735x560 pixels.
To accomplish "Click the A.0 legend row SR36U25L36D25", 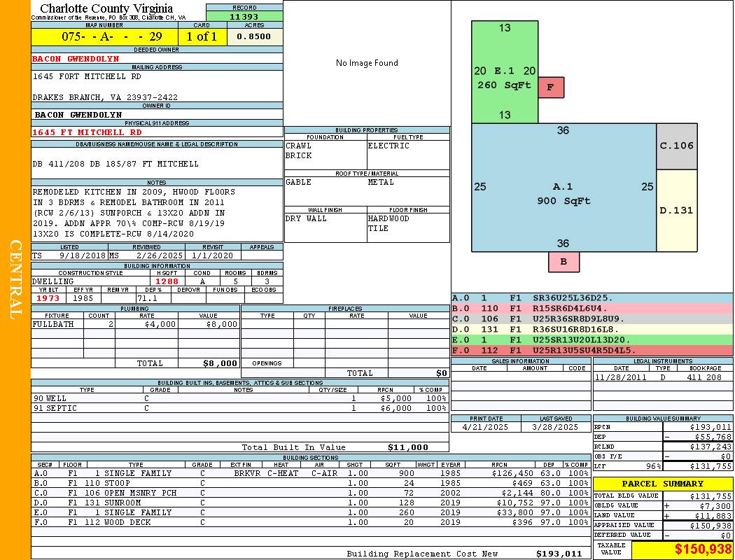I will click(592, 298).
